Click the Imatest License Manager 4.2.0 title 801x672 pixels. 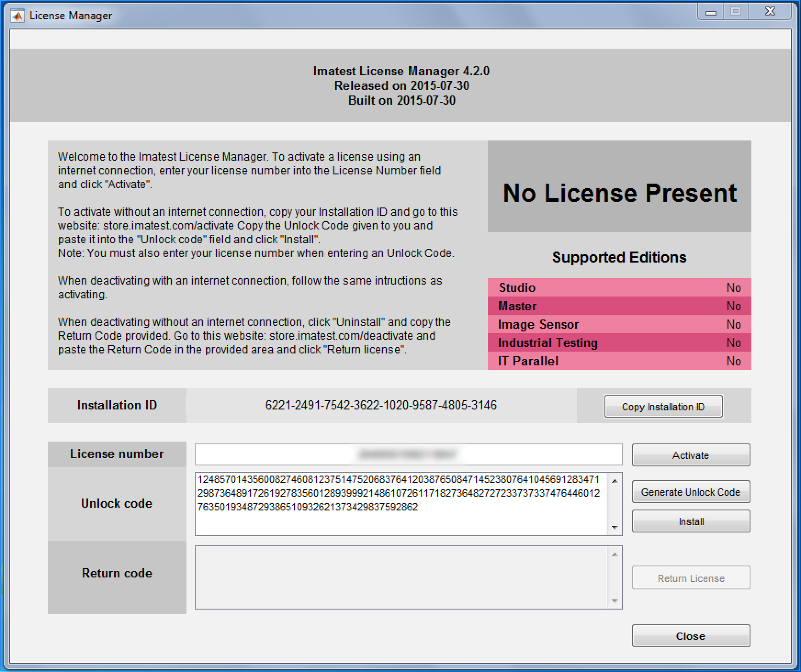401,71
